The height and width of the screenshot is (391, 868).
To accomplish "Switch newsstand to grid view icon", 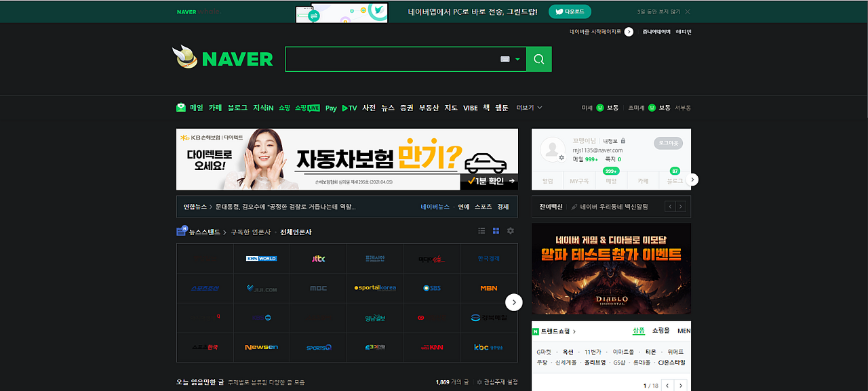I will coord(496,231).
